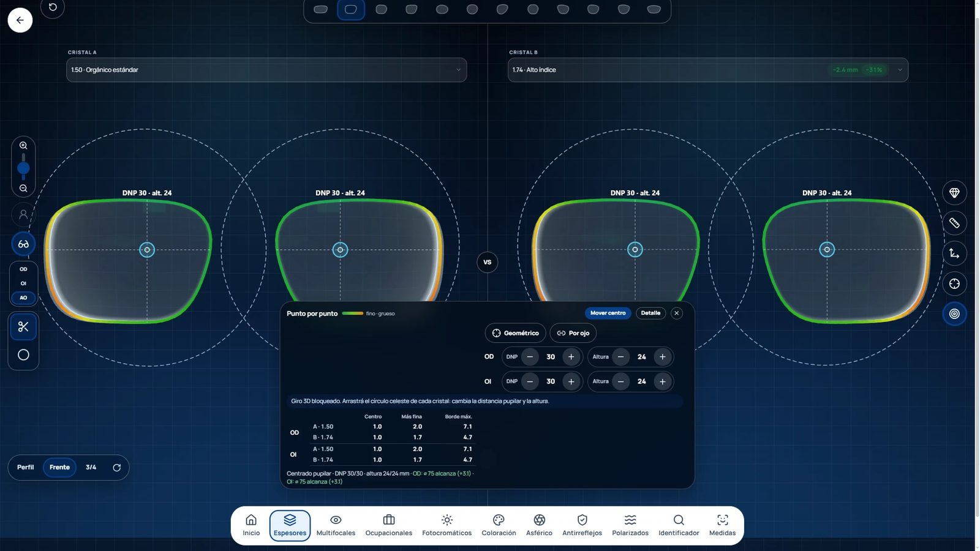Viewport: 980px width, 551px height.
Task: Go to the Antirreflejos section
Action: point(582,525)
